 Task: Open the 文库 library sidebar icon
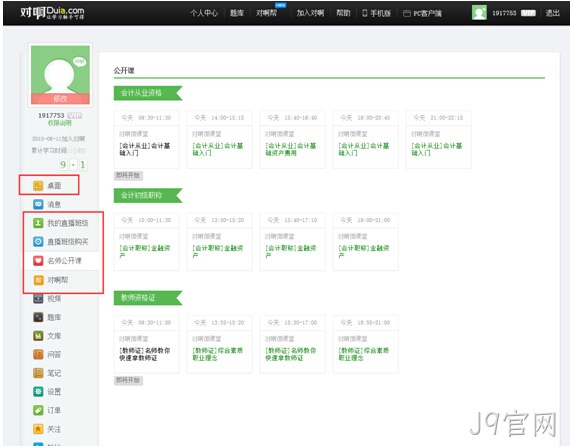click(38, 336)
